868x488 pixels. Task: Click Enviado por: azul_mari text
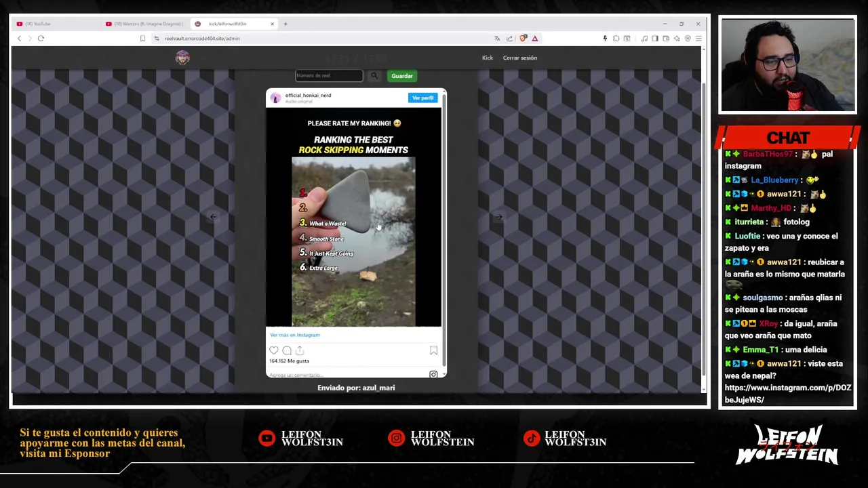pos(356,388)
